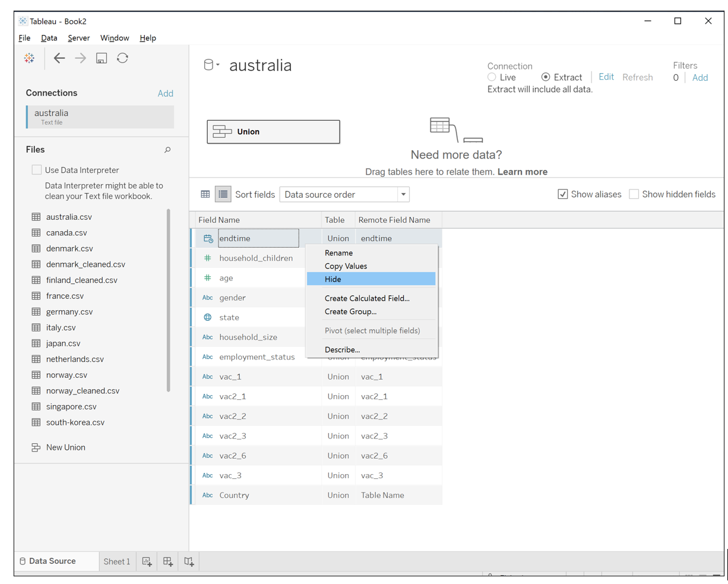Viewport: 728px width, 584px height.
Task: Open the data source cylinder dropdown
Action: tap(211, 65)
